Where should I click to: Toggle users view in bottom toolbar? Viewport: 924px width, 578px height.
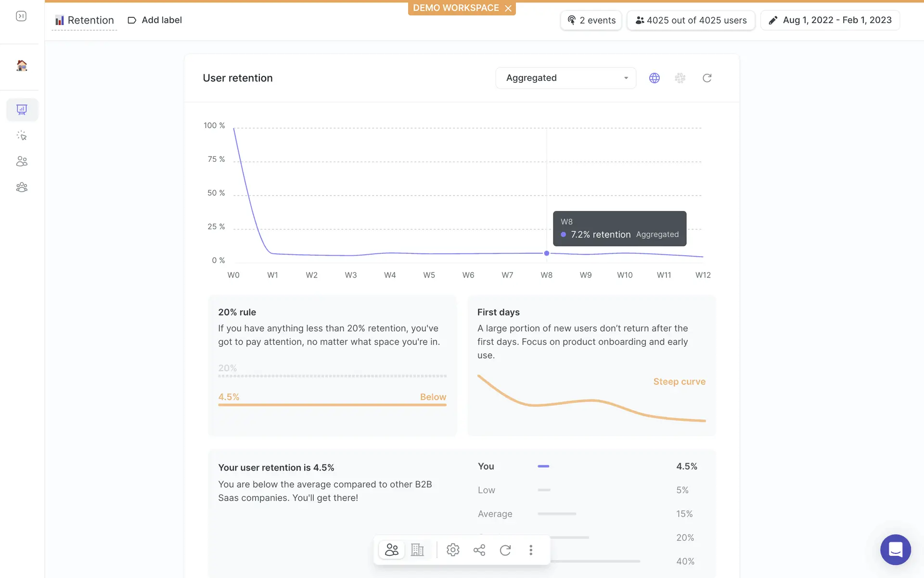[391, 550]
